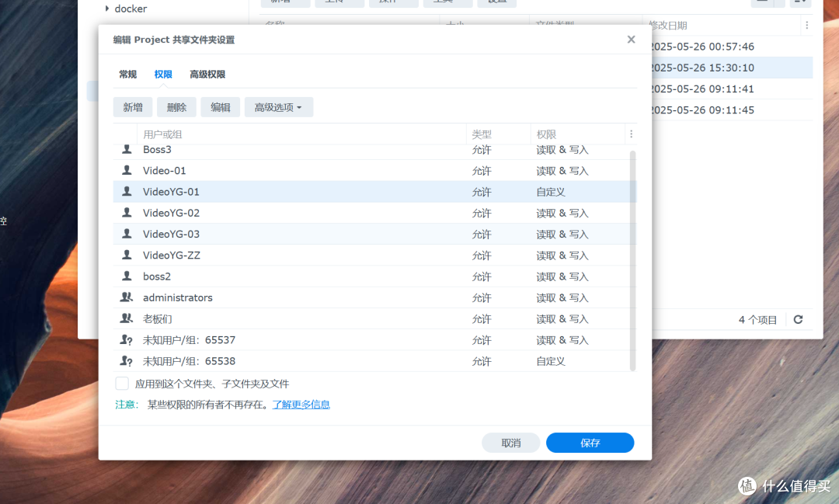Select 未知用户/组: 65538 row name

[x=189, y=361]
